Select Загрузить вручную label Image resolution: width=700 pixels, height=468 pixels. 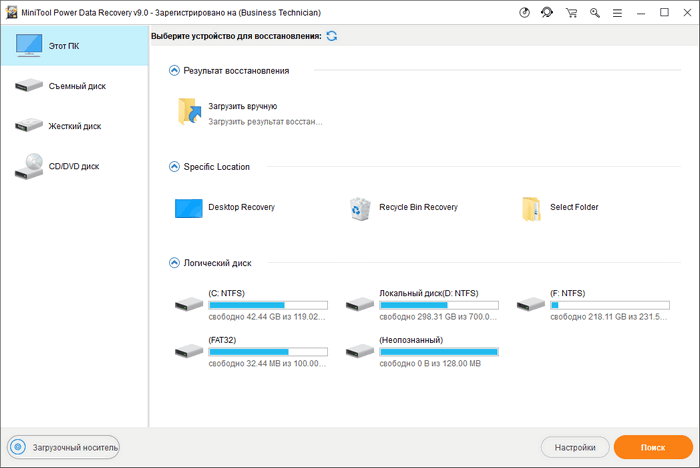tap(242, 106)
